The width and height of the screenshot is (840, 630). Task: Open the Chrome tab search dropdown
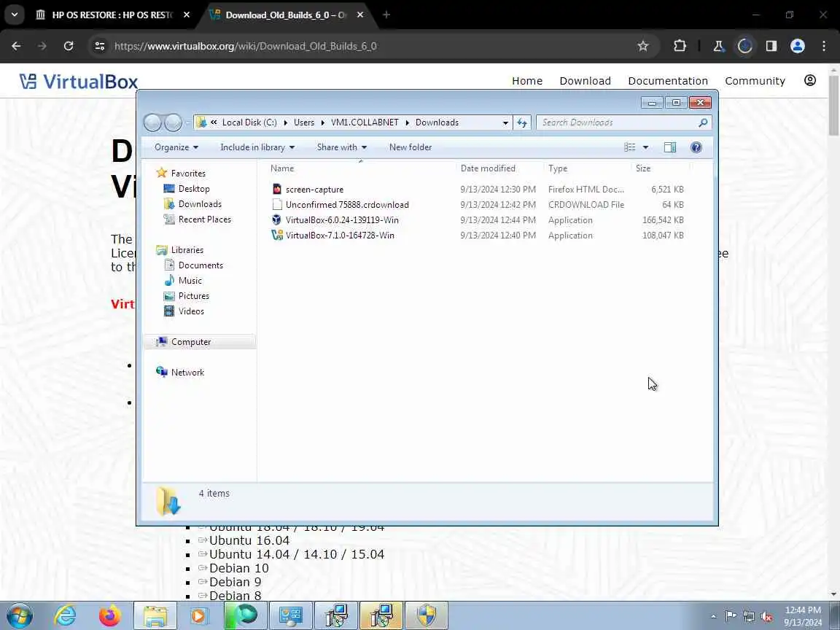[x=15, y=15]
